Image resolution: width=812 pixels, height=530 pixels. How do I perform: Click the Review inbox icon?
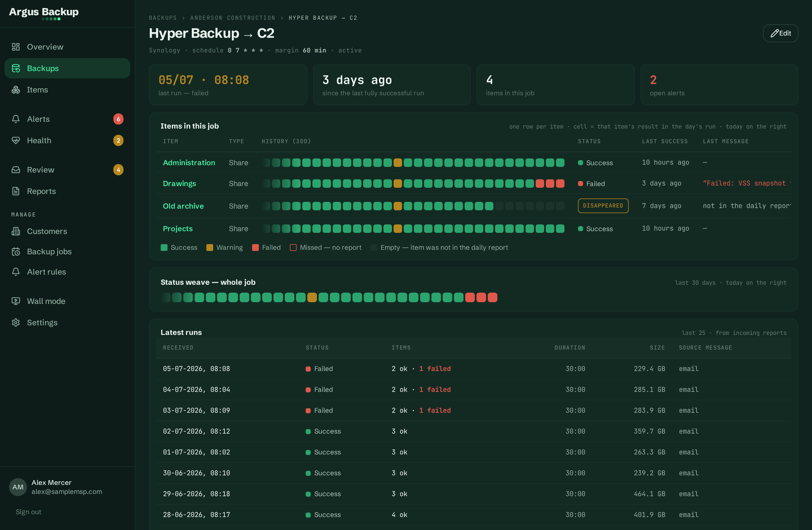(x=16, y=170)
